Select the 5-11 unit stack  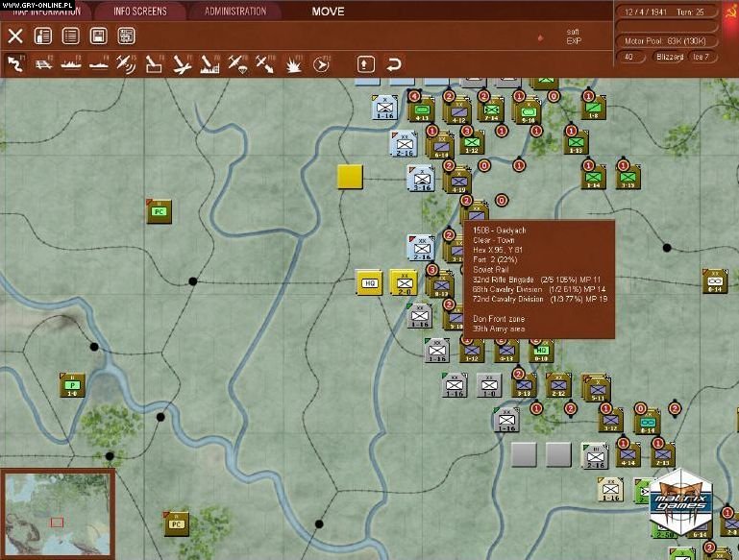(x=597, y=388)
